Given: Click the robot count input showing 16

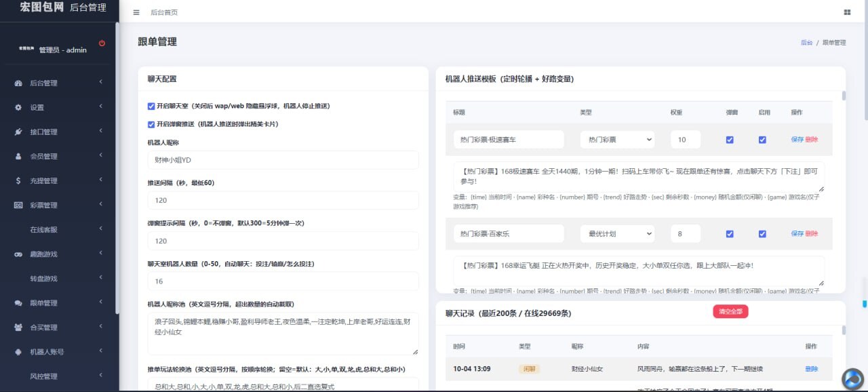Looking at the screenshot, I should point(283,281).
